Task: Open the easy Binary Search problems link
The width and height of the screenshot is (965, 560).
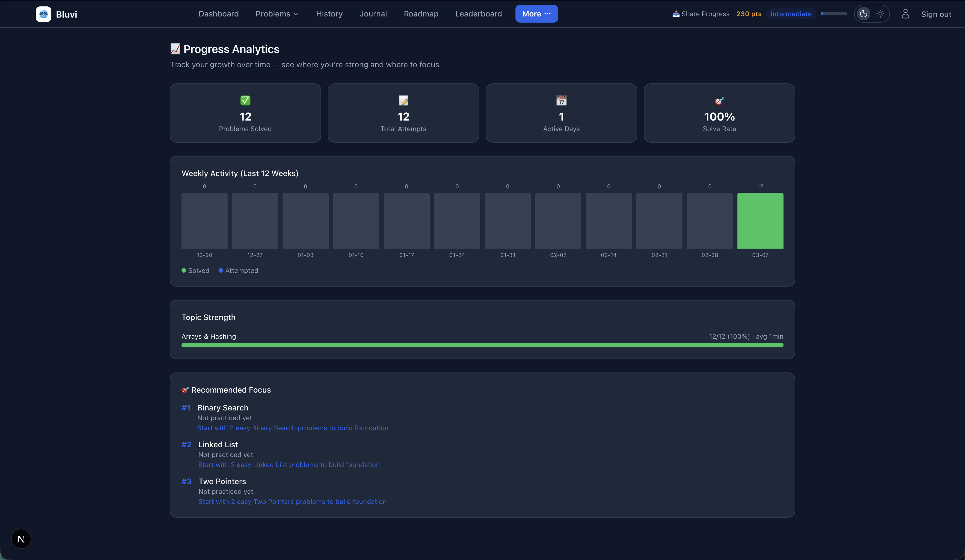Action: [293, 428]
